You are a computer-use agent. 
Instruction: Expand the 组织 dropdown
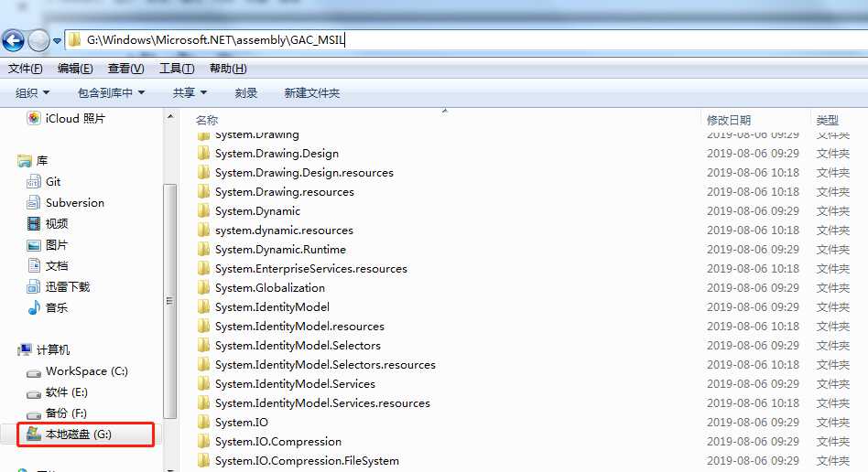coord(32,93)
